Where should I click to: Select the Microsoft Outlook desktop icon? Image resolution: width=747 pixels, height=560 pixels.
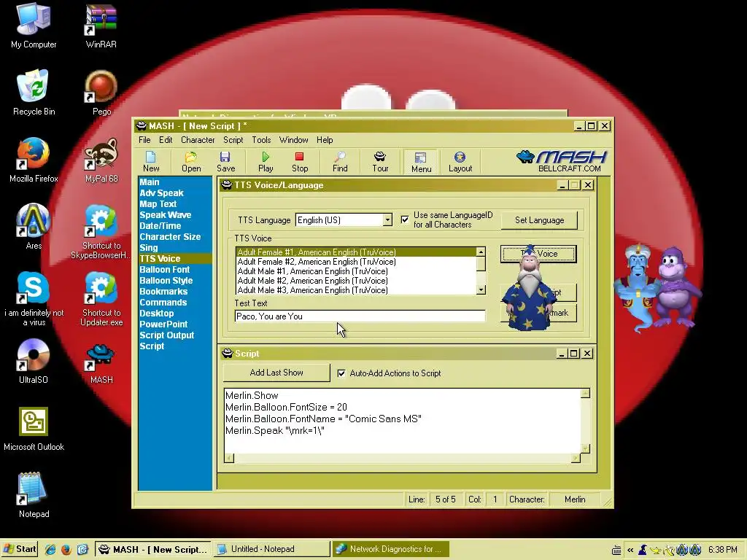point(34,429)
